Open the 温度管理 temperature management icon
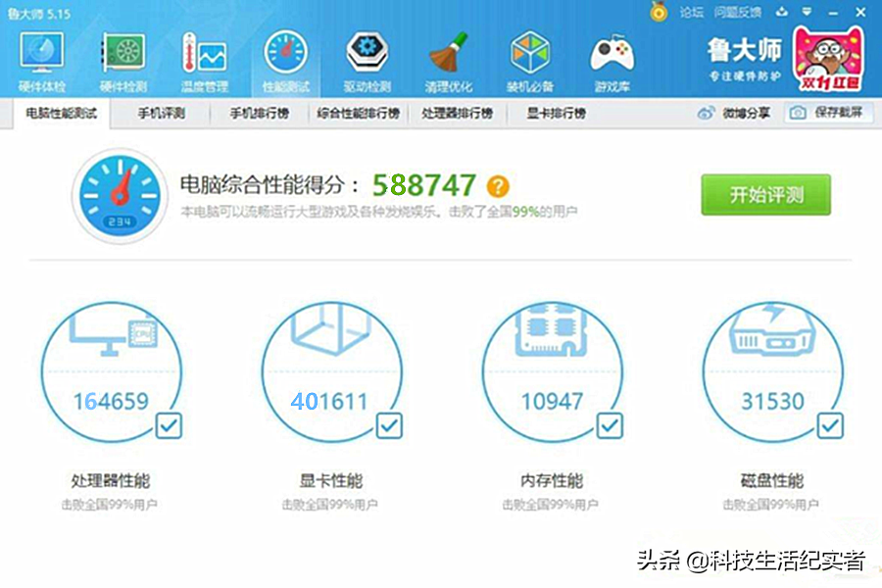 [x=204, y=59]
